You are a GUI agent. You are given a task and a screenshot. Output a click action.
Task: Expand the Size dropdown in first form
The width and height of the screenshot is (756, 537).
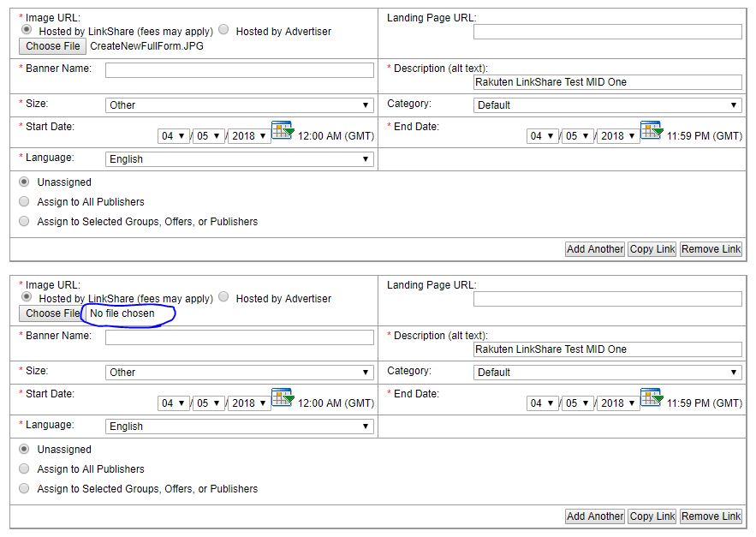[240, 105]
